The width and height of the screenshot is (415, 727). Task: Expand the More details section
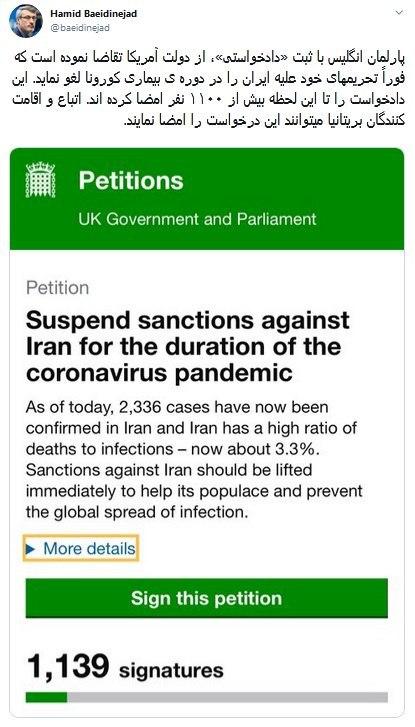[x=81, y=549]
